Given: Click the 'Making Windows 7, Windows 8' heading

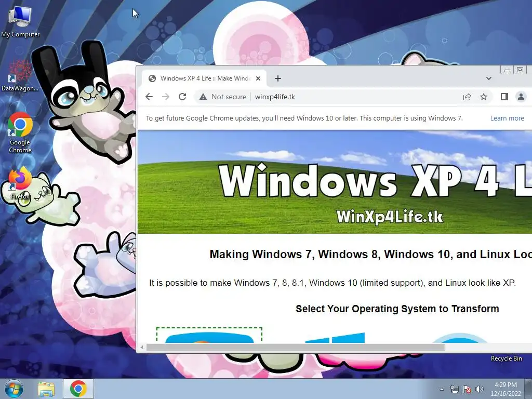Looking at the screenshot, I should click(x=370, y=254).
